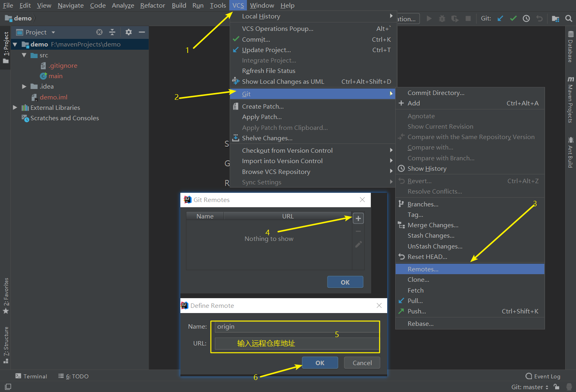Click the Stop square toolbar icon
The width and height of the screenshot is (576, 392).
468,18
